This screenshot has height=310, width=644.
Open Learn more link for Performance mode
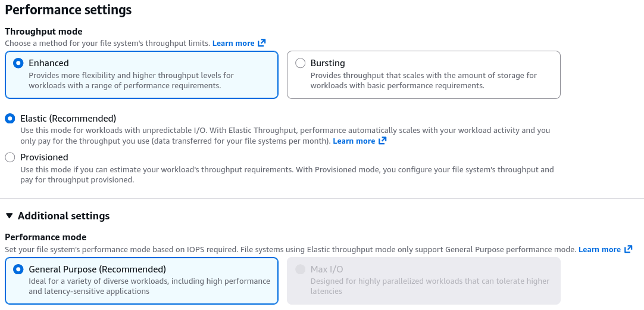click(599, 250)
